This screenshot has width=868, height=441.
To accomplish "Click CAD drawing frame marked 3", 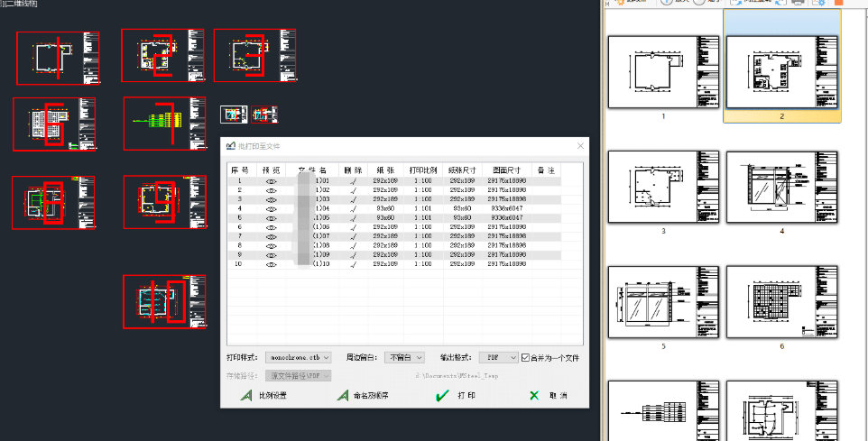I will 254,55.
